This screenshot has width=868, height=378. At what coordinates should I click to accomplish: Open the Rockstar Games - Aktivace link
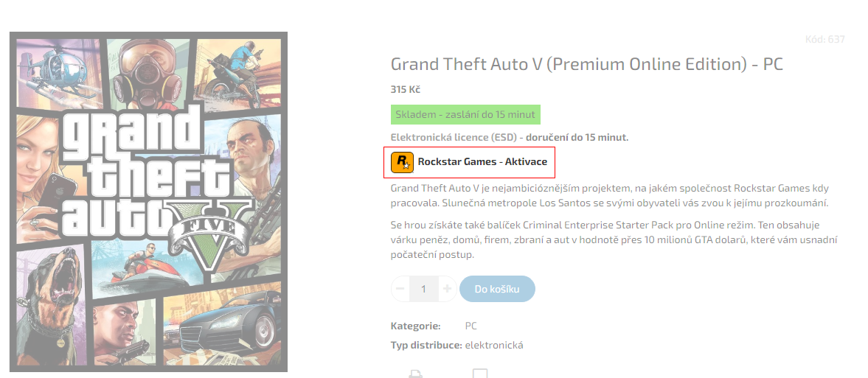click(x=482, y=162)
